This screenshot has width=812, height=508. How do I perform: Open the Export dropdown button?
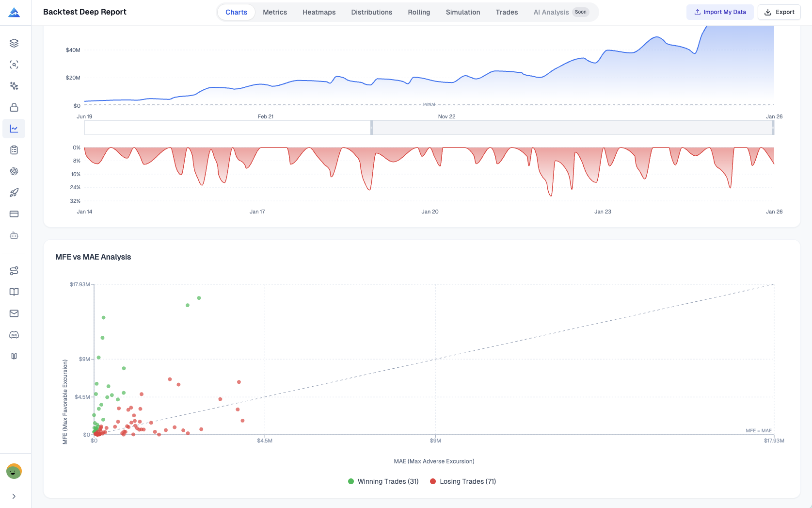tap(779, 12)
